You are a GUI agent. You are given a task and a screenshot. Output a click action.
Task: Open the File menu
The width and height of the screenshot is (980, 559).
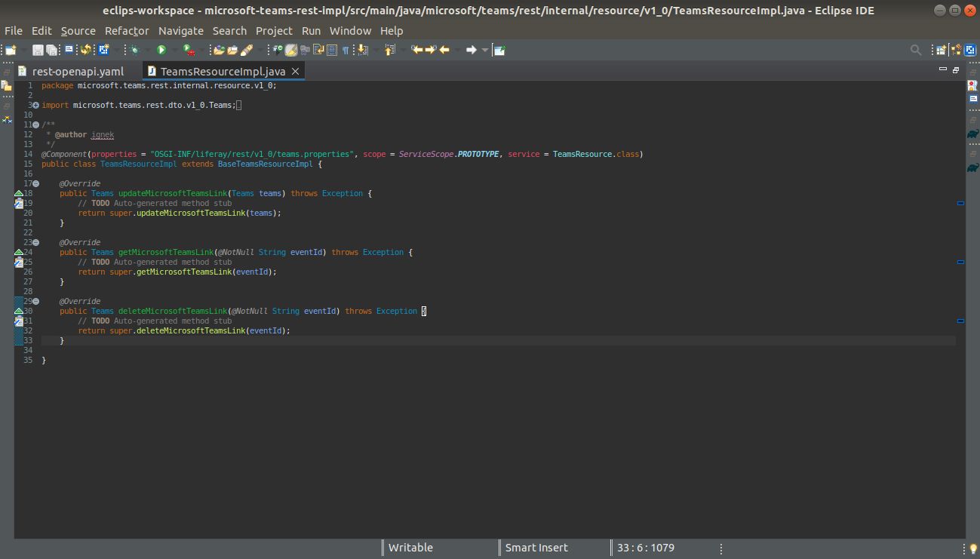point(14,31)
